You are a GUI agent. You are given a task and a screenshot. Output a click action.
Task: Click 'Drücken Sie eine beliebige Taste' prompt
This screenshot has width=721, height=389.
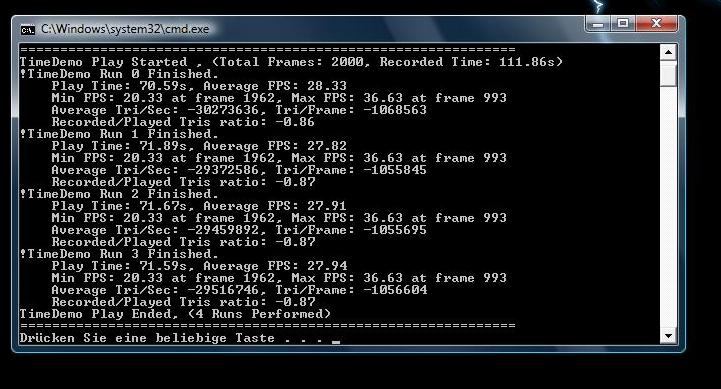click(179, 338)
